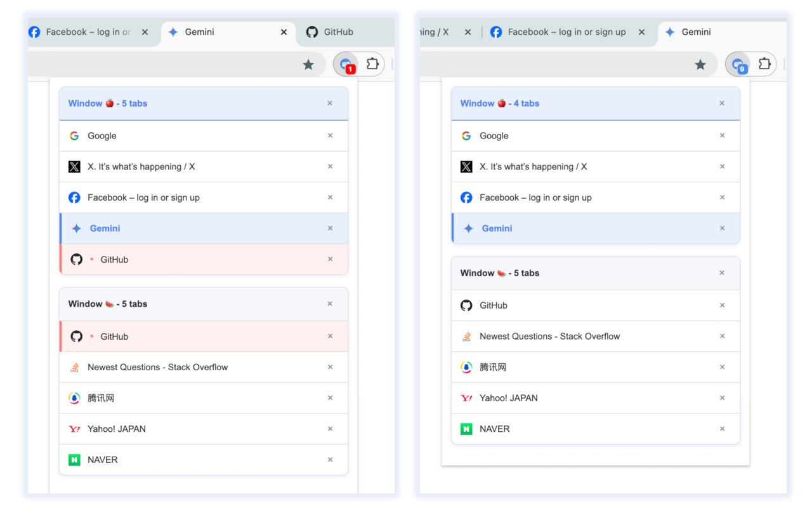Viewport: 812px width, 508px height.
Task: Close the Facebook entry in the left screenshot
Action: tap(330, 197)
